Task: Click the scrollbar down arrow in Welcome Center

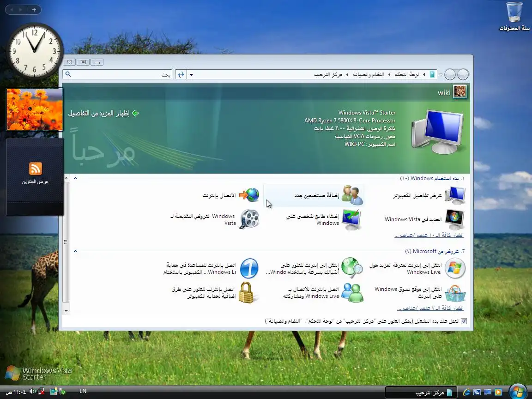Action: click(66, 311)
